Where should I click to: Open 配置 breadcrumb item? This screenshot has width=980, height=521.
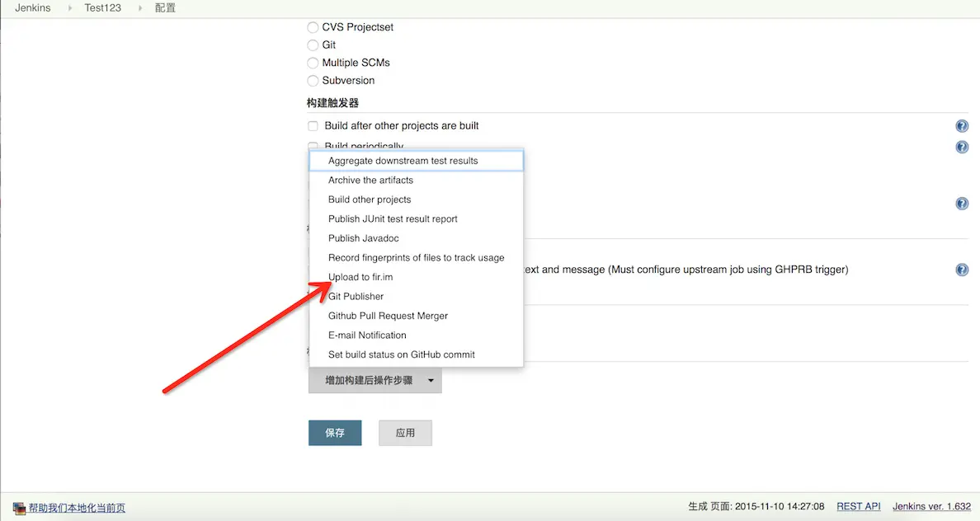pyautogui.click(x=165, y=8)
